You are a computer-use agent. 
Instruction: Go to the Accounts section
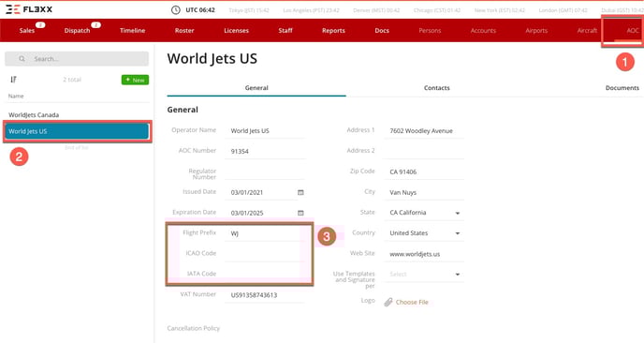483,30
